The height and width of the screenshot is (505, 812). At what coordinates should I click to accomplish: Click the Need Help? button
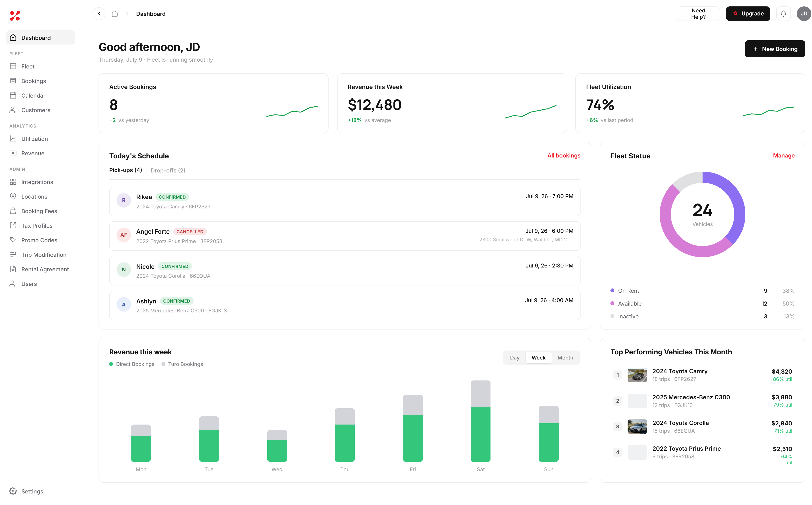(x=698, y=14)
